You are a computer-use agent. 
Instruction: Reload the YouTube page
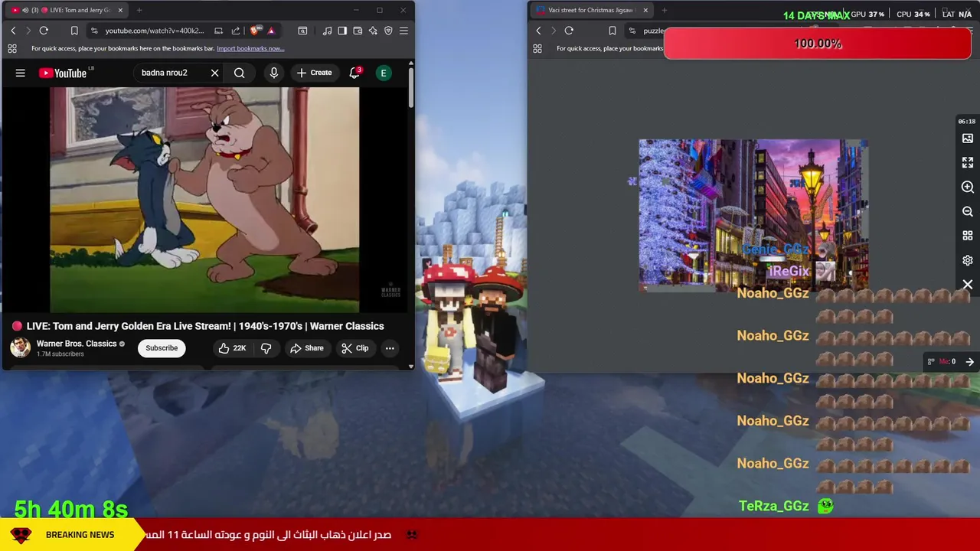pyautogui.click(x=44, y=31)
